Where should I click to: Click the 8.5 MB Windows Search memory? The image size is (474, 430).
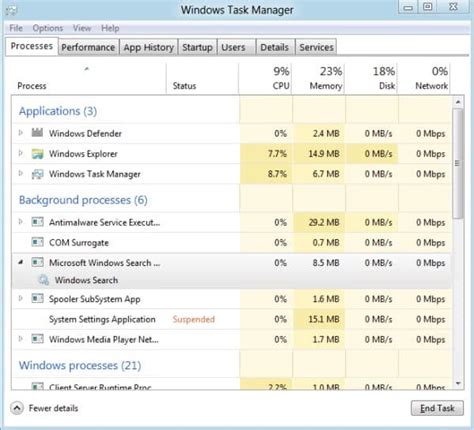[326, 263]
